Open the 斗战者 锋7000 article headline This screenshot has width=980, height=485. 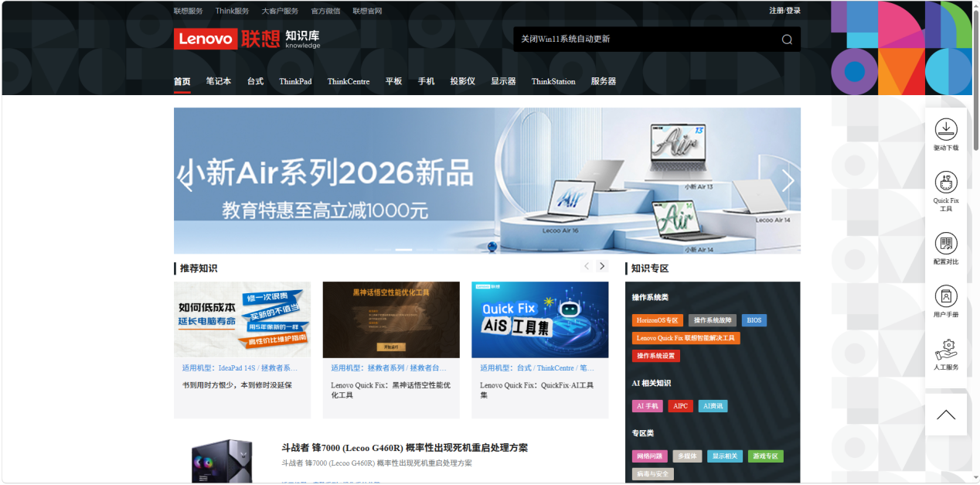(405, 448)
